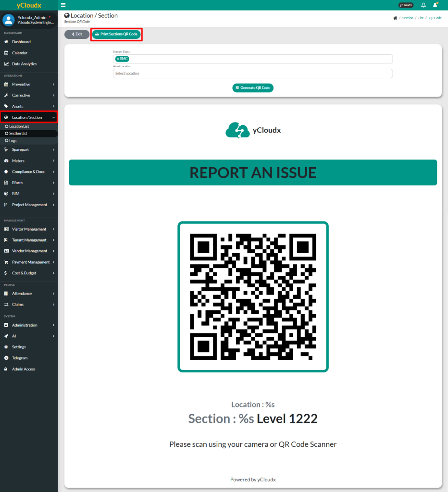Click the Sparepart icon in sidebar
Viewport: 448px width, 492px height.
(6, 150)
